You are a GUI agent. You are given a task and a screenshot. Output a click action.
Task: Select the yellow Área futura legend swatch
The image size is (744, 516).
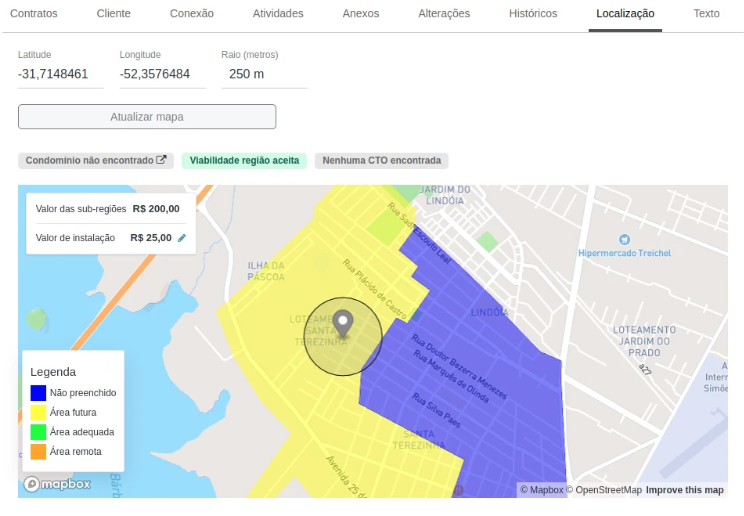(x=38, y=412)
